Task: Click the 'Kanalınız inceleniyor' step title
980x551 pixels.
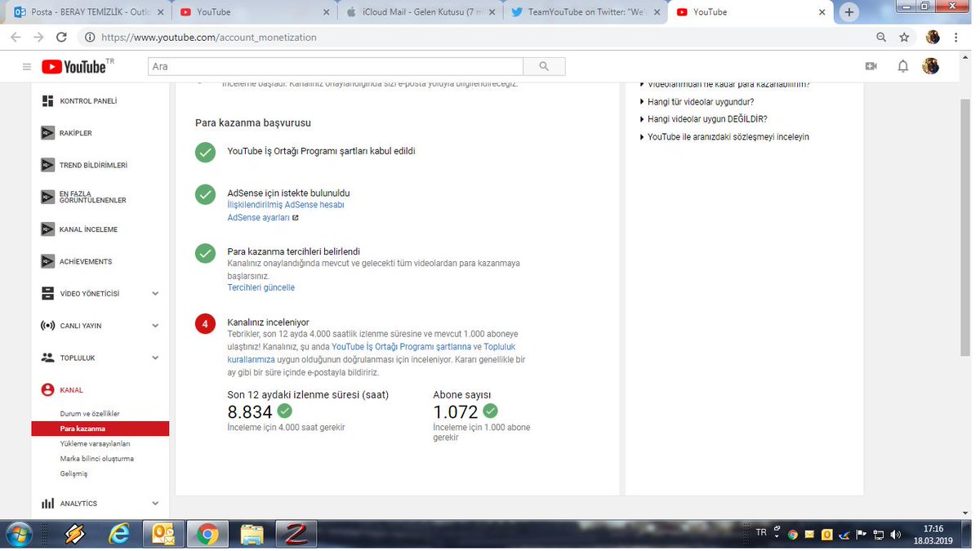Action: 268,322
